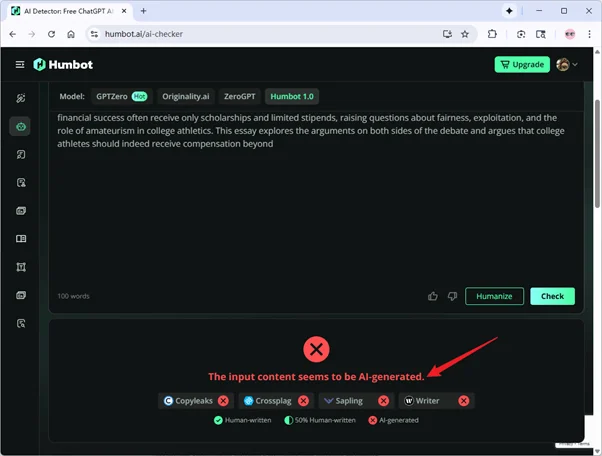This screenshot has height=456, width=602.
Task: Expand the user avatar account dropdown
Action: [566, 64]
